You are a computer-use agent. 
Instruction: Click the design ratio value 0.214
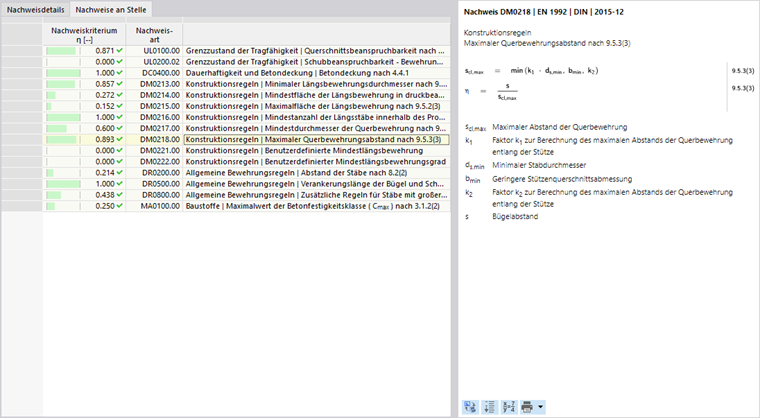coord(105,173)
